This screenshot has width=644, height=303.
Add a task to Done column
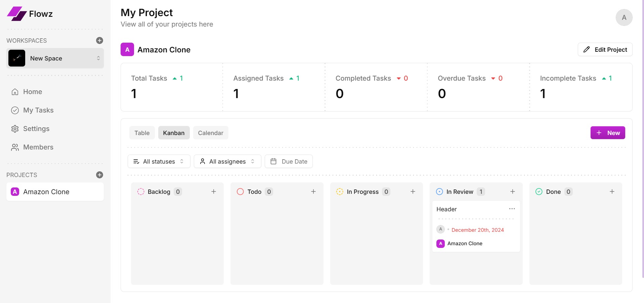click(x=612, y=191)
